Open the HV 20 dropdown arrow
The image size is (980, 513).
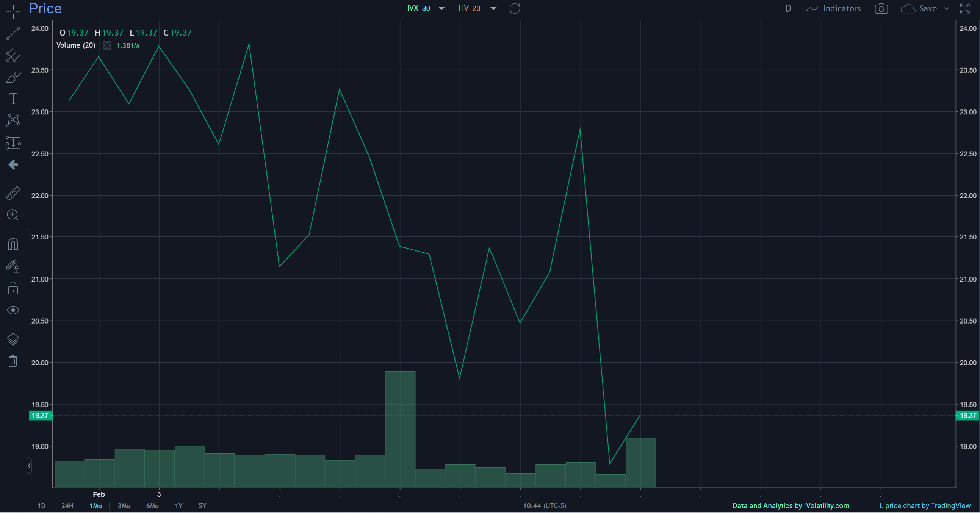click(x=493, y=9)
